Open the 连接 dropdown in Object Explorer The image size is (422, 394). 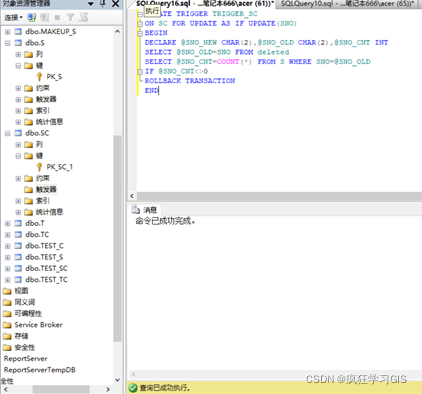coord(13,17)
